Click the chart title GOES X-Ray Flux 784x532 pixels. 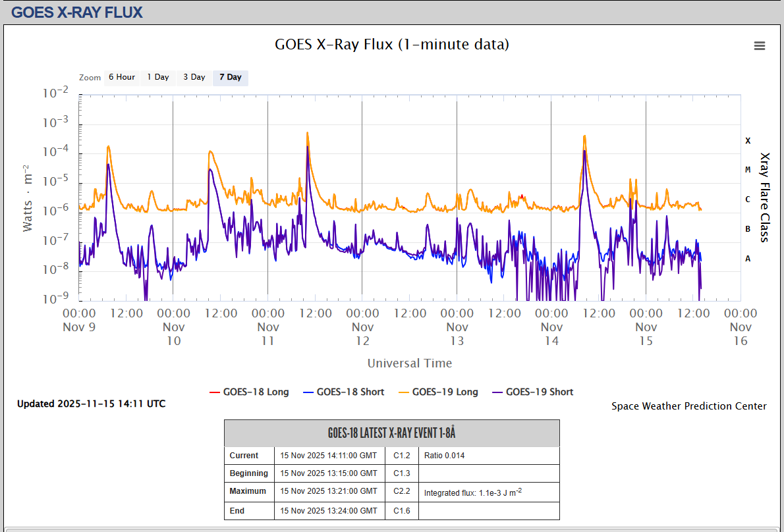click(x=391, y=45)
